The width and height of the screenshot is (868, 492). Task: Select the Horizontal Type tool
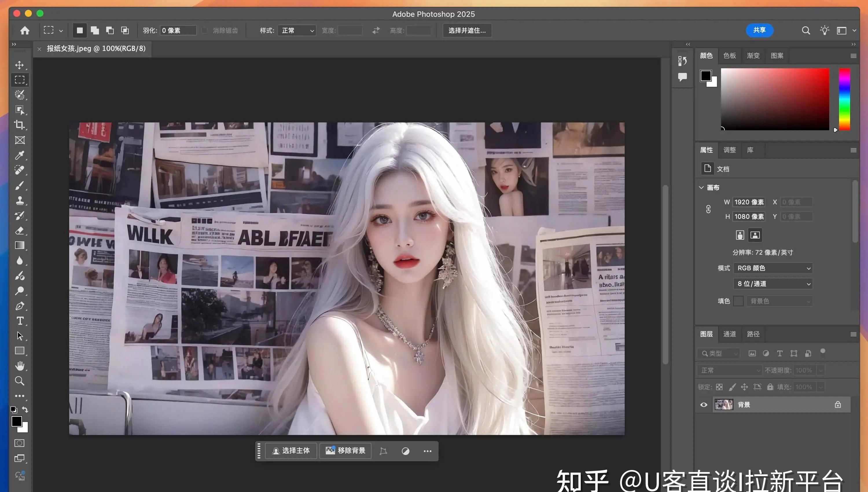[x=20, y=321]
